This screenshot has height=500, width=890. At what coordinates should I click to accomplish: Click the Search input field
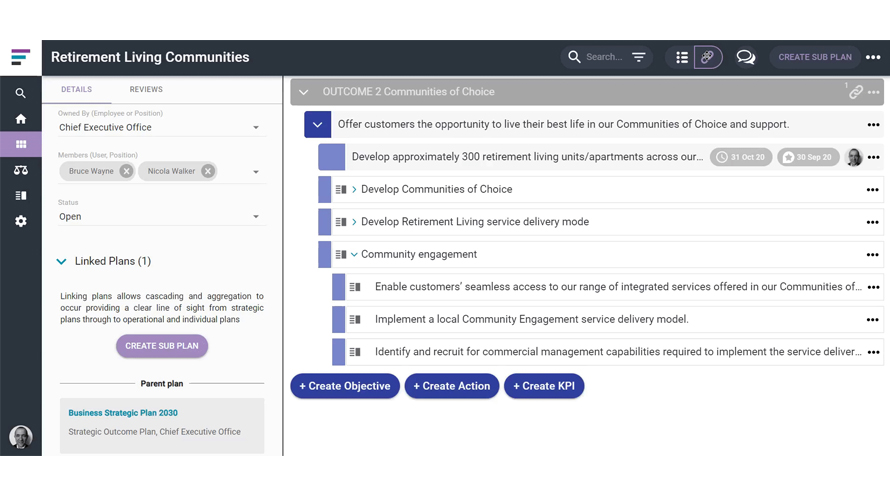pos(604,57)
